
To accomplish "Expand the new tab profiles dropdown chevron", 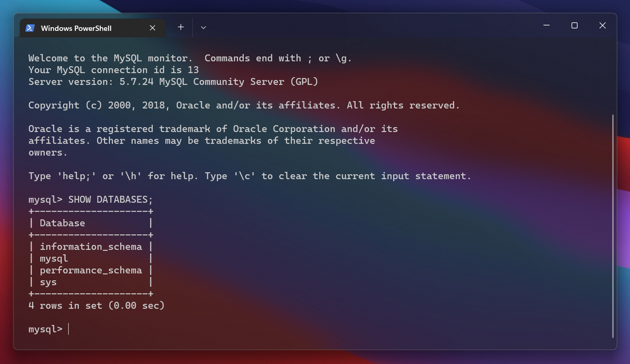I will pos(204,28).
